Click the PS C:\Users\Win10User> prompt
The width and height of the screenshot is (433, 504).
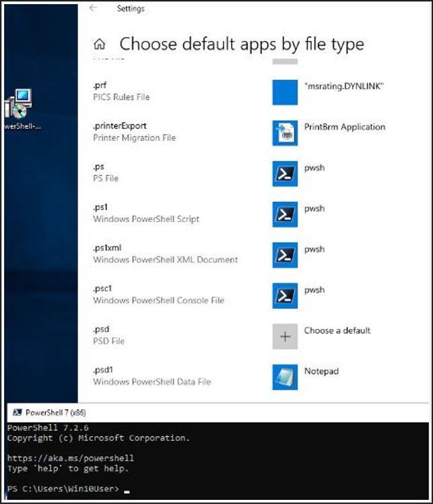63,489
